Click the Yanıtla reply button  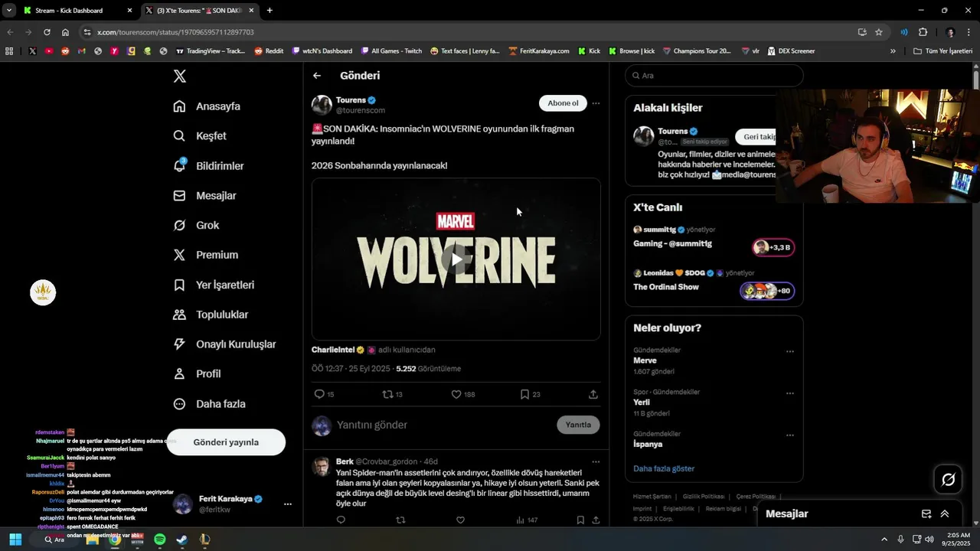point(578,425)
